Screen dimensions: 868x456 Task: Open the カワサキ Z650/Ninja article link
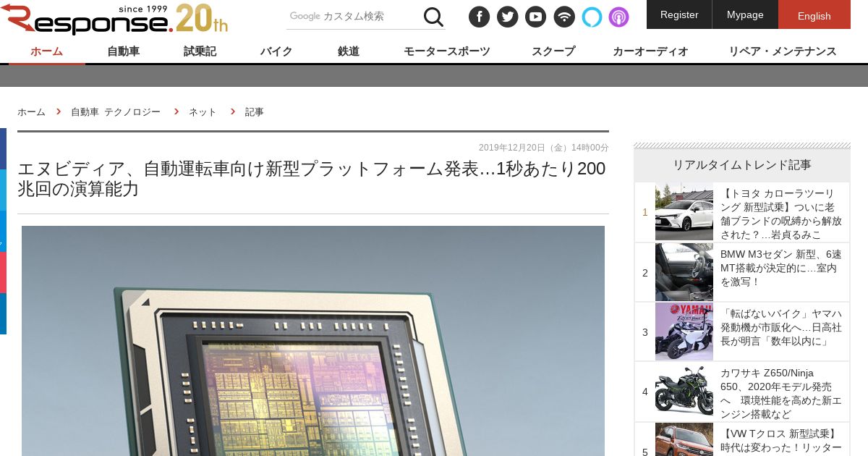[x=781, y=394]
